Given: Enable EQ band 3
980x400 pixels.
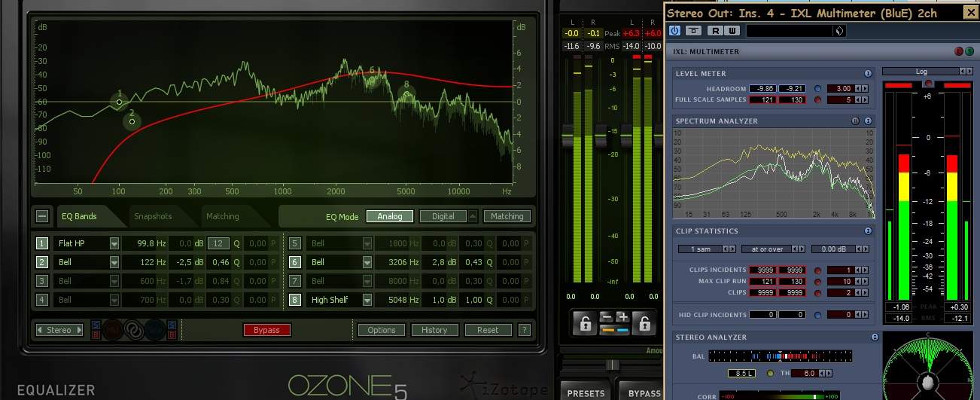Looking at the screenshot, I should tap(42, 281).
